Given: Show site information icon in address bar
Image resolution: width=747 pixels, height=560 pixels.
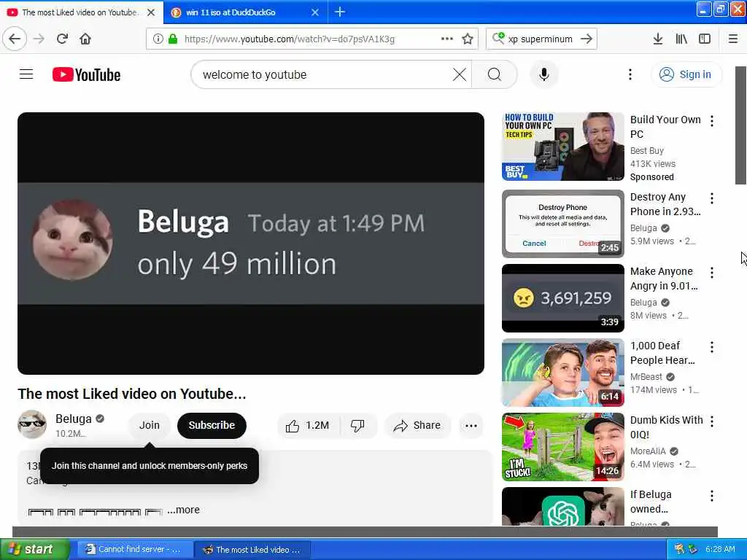Looking at the screenshot, I should (158, 39).
